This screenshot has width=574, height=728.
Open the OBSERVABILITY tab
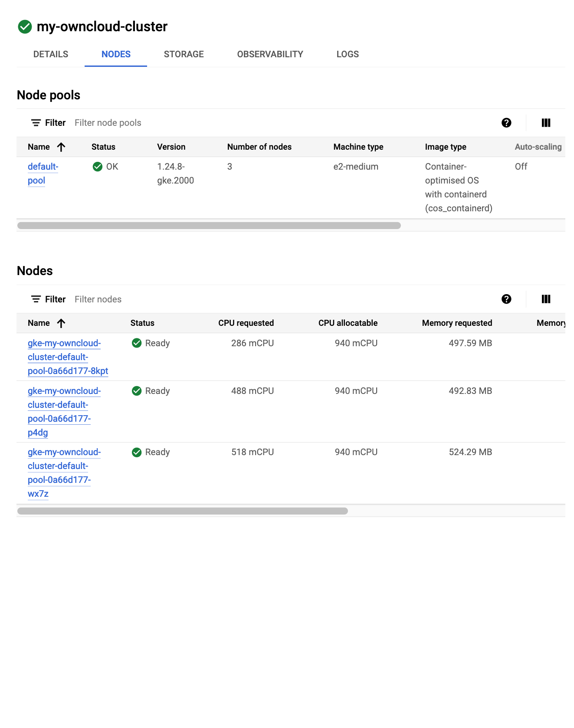(270, 54)
